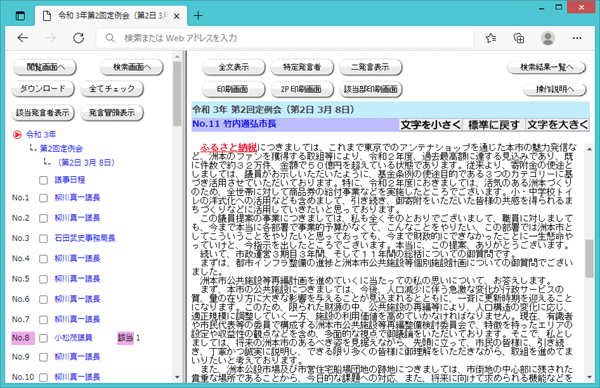Screen dimensions: 600x388
Task: Click 文字を大きく to enlarge text
Action: (x=557, y=125)
